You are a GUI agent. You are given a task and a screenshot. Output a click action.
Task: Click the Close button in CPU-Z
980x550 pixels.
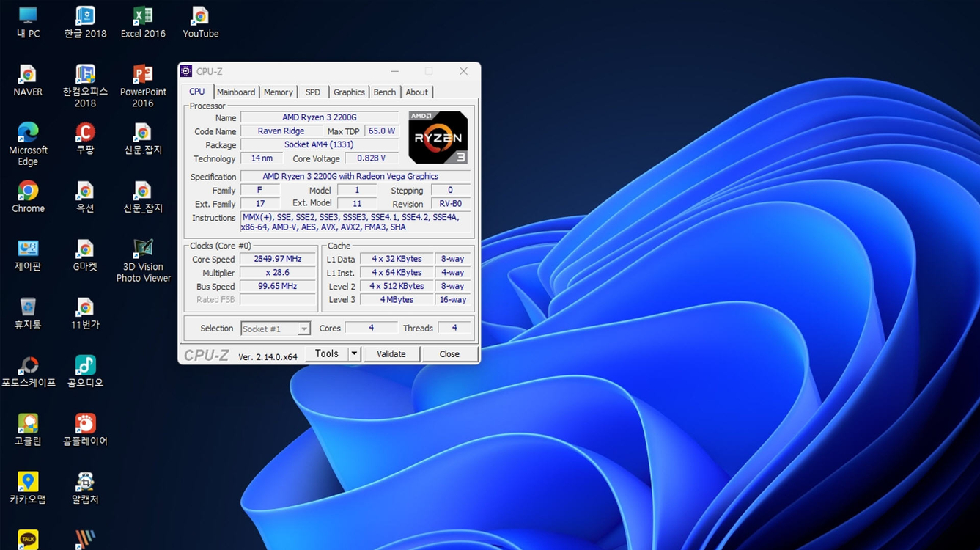coord(449,353)
